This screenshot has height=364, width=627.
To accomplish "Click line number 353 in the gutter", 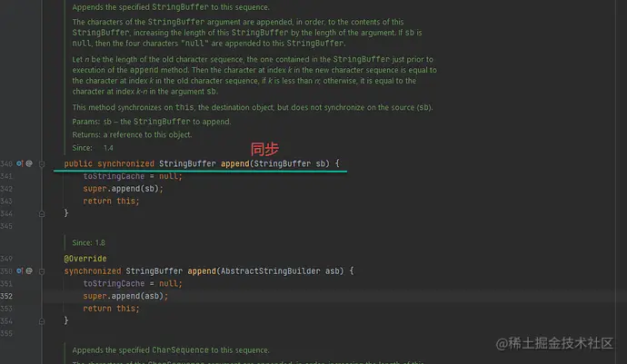I will tap(6, 309).
